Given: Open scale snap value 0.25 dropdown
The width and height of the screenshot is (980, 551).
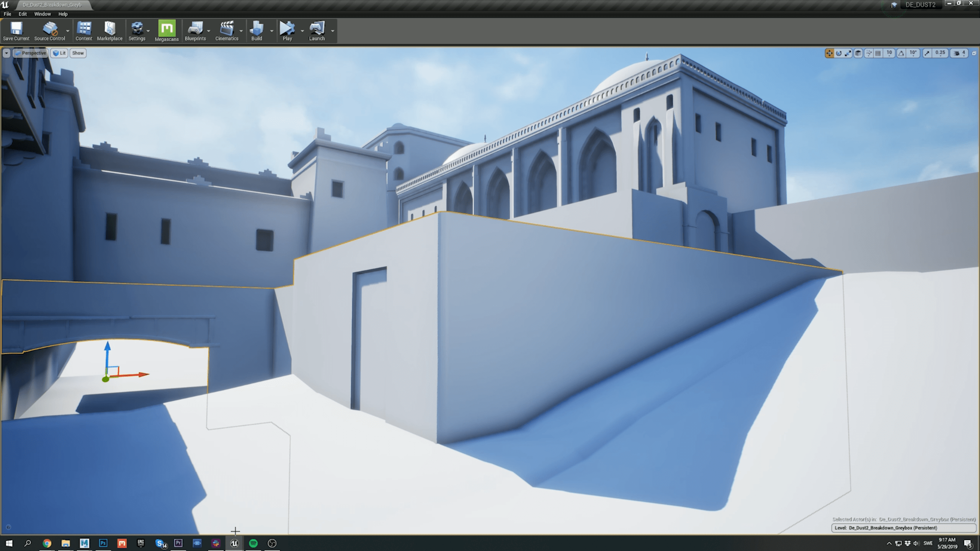Looking at the screenshot, I should pyautogui.click(x=940, y=53).
